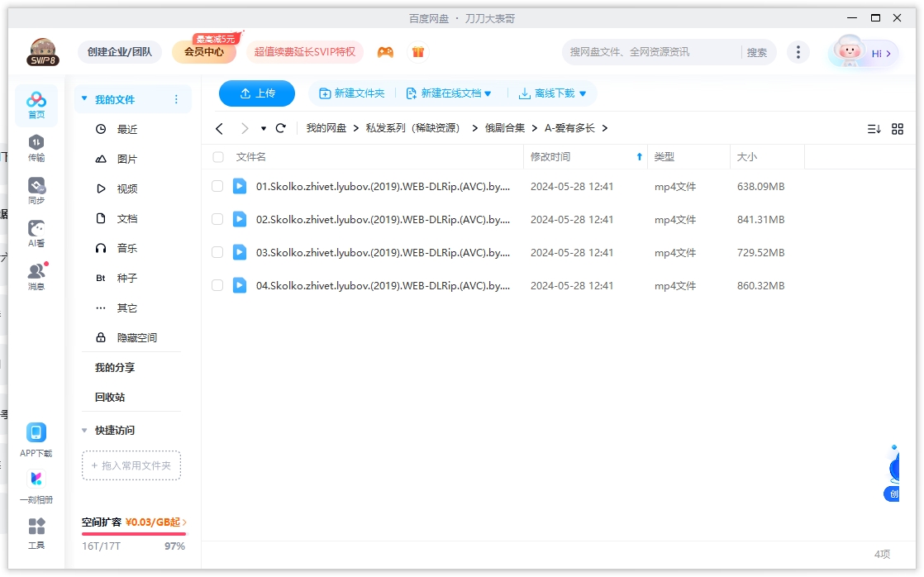The height and width of the screenshot is (577, 924).
Task: Refresh the current folder listing
Action: pos(280,128)
